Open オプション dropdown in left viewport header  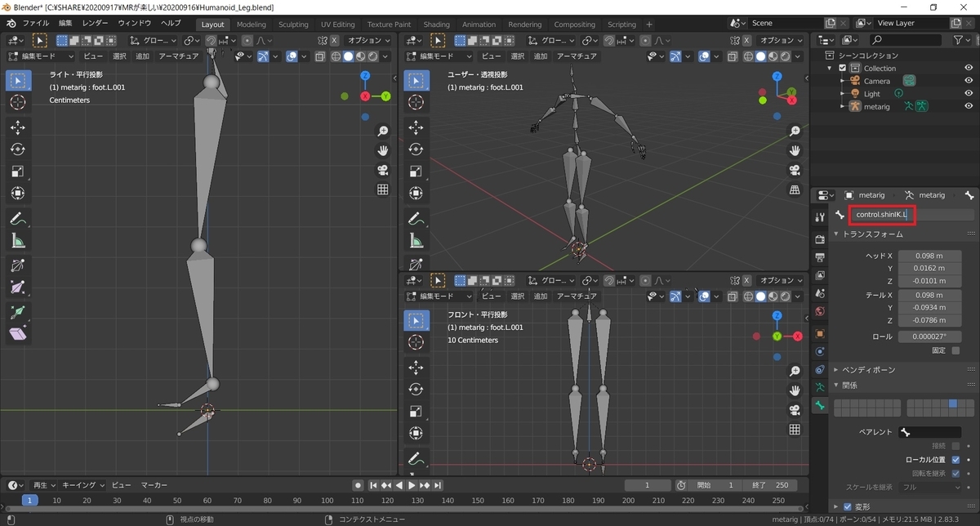pyautogui.click(x=369, y=40)
